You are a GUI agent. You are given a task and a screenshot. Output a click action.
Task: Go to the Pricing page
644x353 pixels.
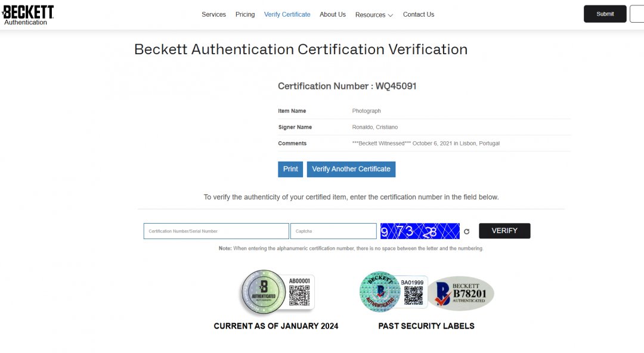tap(245, 14)
